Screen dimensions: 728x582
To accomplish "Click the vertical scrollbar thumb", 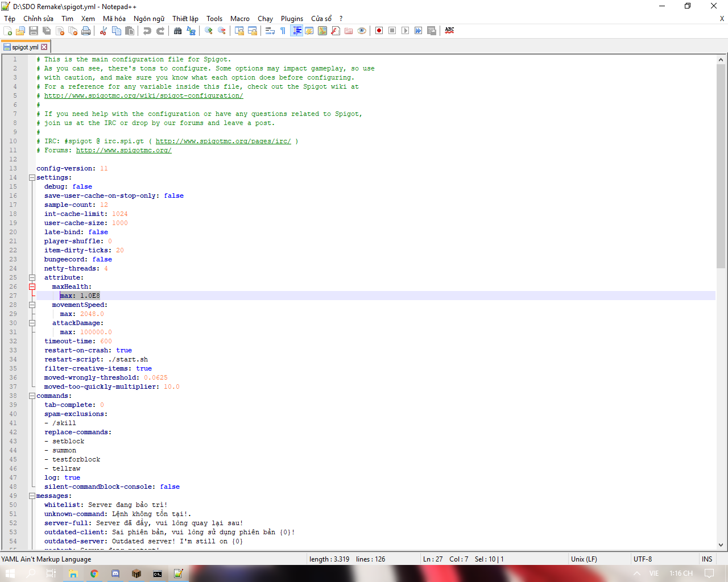I will pos(721,165).
